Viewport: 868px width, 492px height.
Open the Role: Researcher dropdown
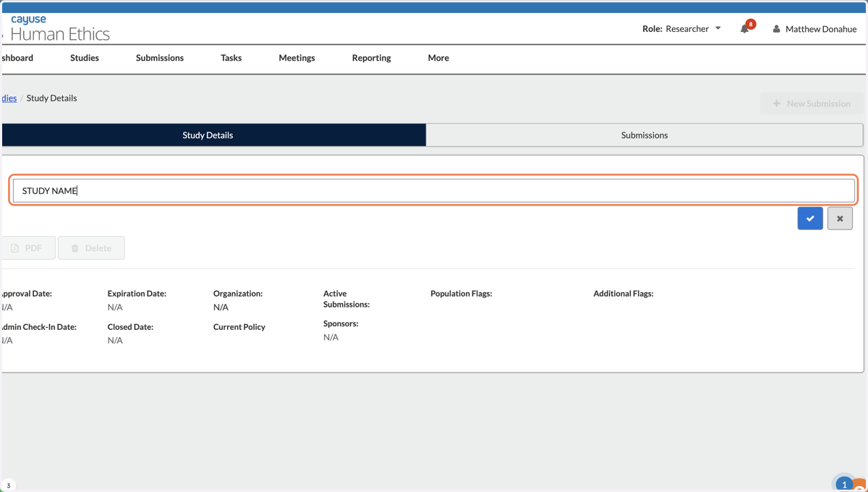(x=681, y=29)
